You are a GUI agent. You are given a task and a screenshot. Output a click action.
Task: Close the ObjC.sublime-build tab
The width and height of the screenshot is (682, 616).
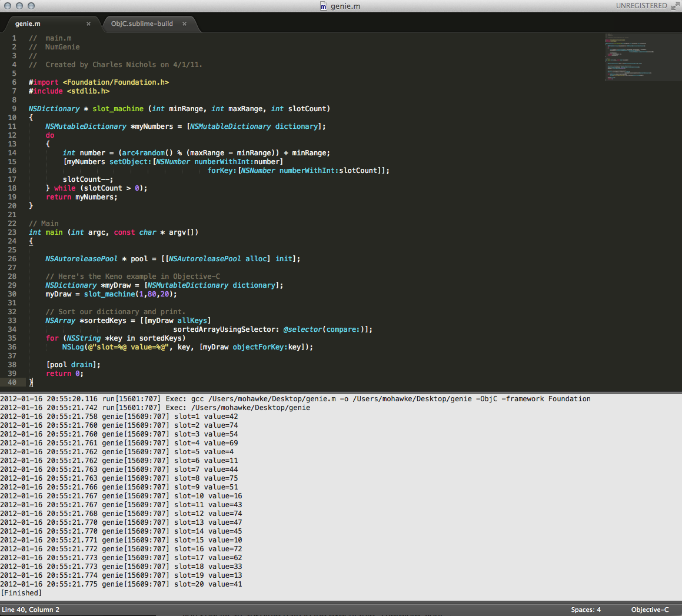click(184, 24)
